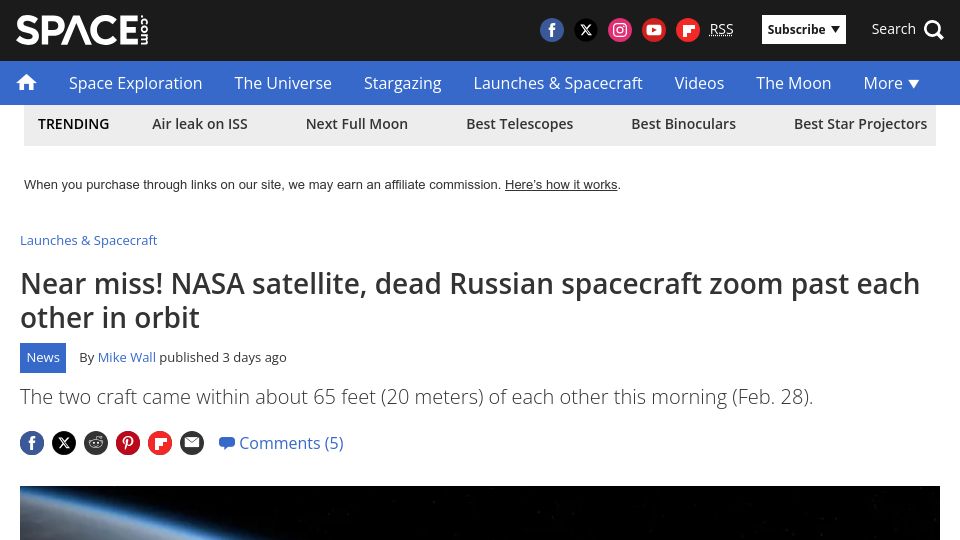The image size is (960, 540).
Task: Open Stargazing menu item
Action: tap(402, 83)
